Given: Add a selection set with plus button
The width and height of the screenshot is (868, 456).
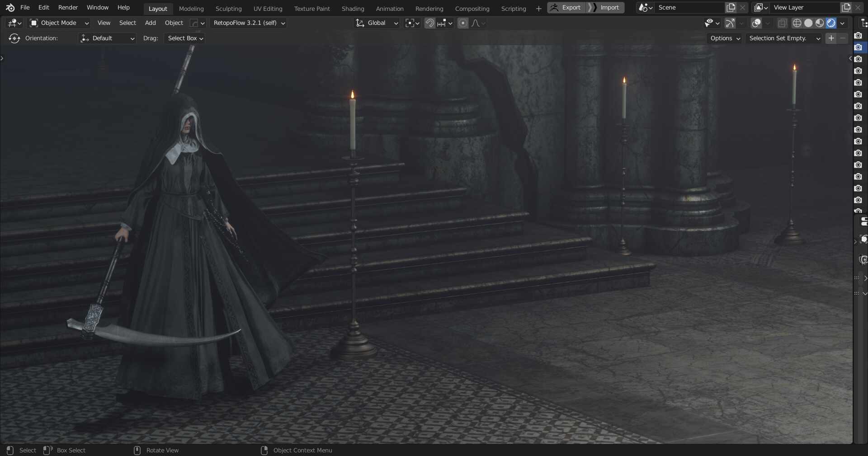Looking at the screenshot, I should point(831,38).
